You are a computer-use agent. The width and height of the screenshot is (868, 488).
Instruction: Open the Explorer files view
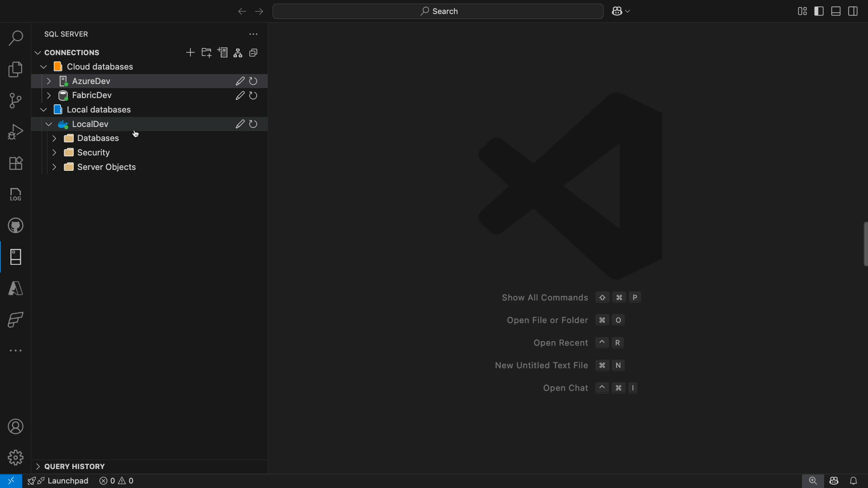[16, 70]
